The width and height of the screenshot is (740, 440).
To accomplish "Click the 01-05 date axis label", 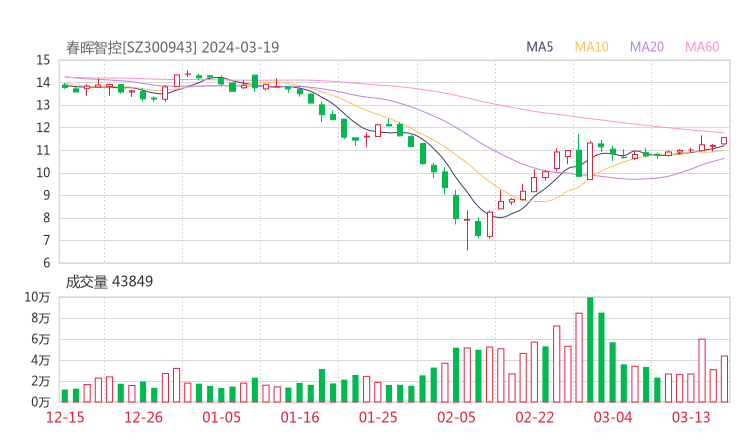I will [x=221, y=417].
